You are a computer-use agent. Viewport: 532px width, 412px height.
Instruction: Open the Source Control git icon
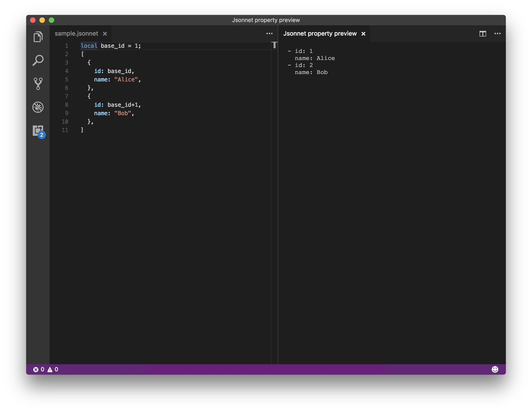pyautogui.click(x=38, y=84)
